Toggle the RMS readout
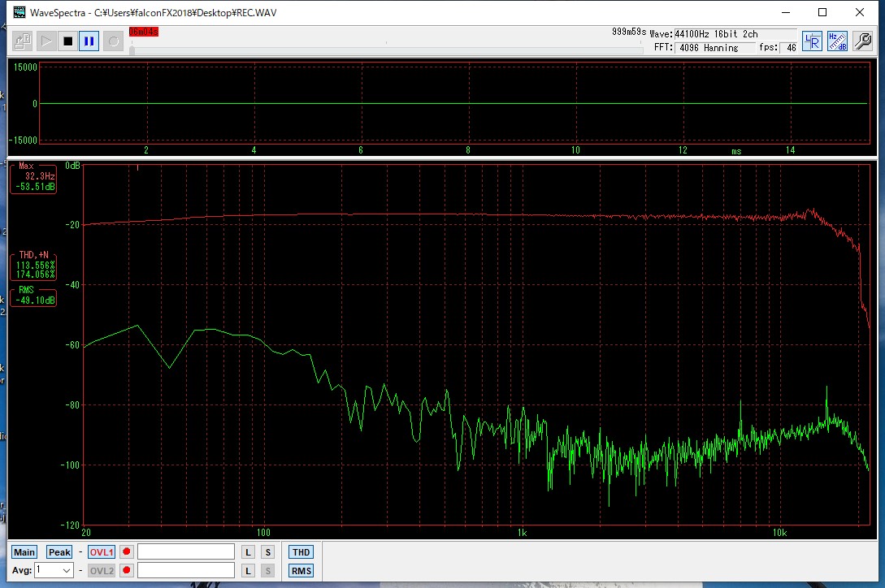 click(x=301, y=570)
